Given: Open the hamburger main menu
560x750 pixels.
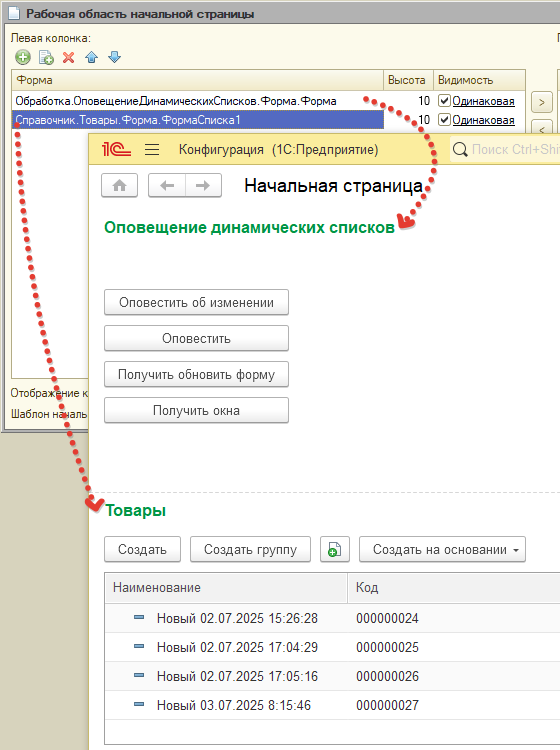Looking at the screenshot, I should tap(152, 150).
